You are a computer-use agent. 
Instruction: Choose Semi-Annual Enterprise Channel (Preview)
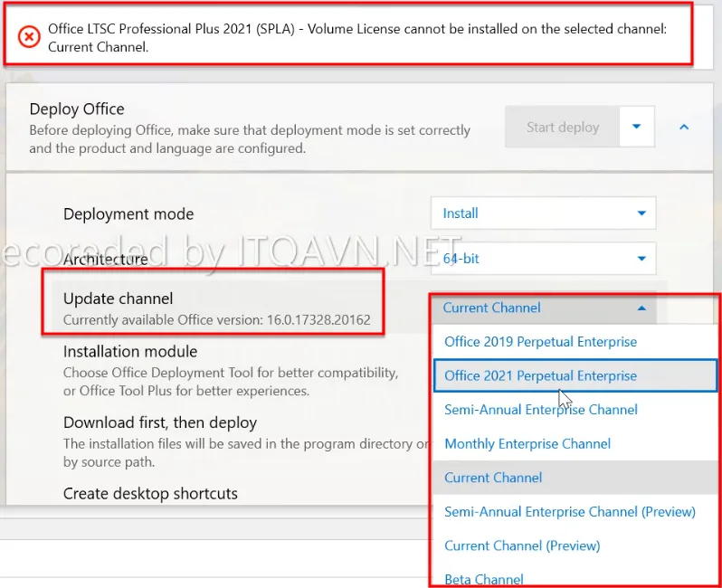click(569, 512)
